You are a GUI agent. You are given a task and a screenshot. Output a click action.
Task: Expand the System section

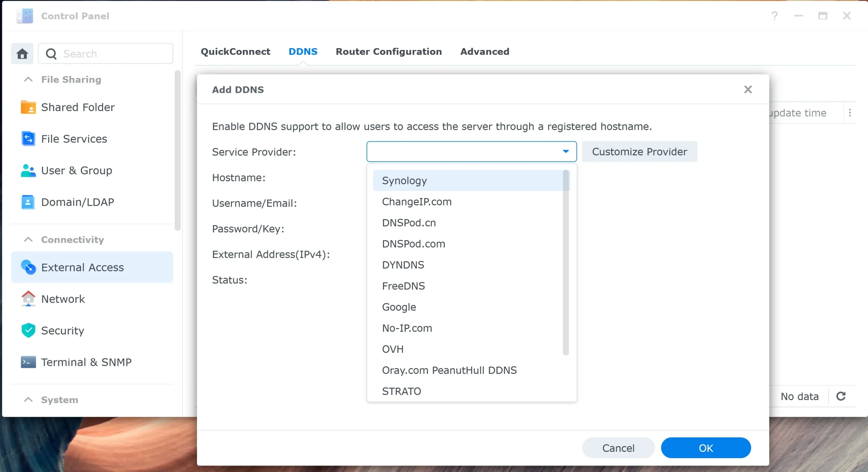[28, 399]
